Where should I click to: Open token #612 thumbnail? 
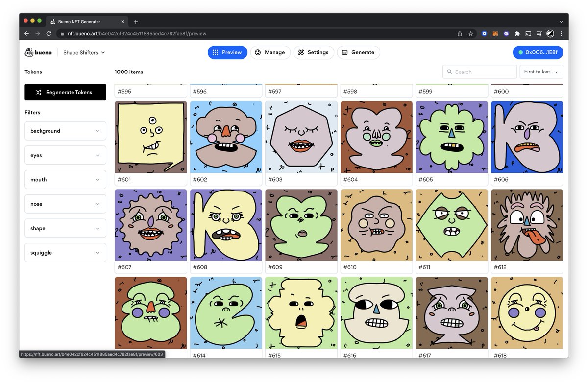point(527,225)
